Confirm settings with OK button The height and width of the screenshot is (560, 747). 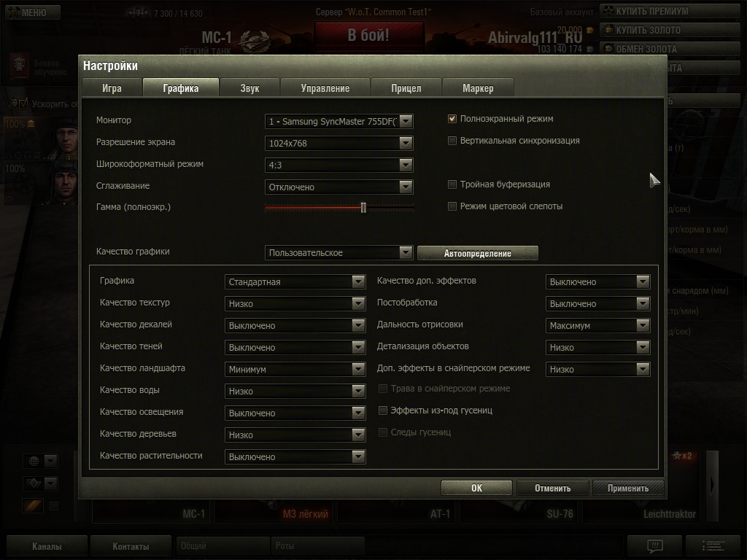click(476, 488)
